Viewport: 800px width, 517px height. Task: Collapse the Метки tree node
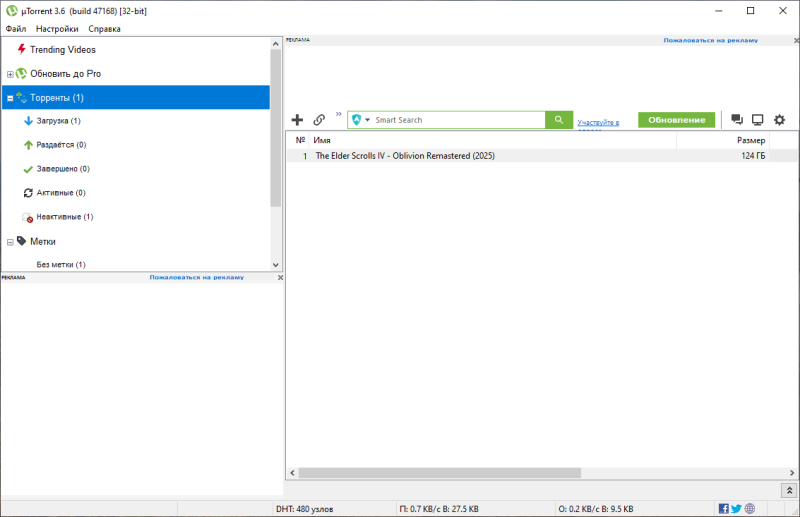coord(10,242)
